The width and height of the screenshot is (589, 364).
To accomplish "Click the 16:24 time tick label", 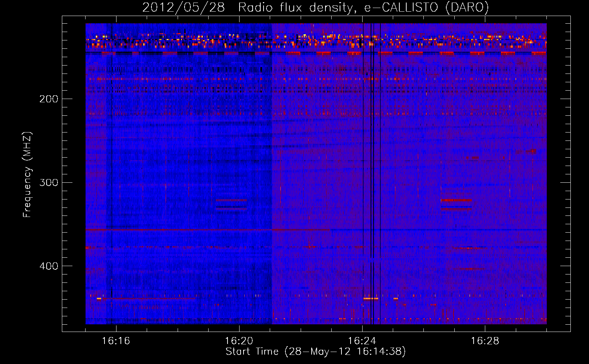I will pyautogui.click(x=362, y=341).
